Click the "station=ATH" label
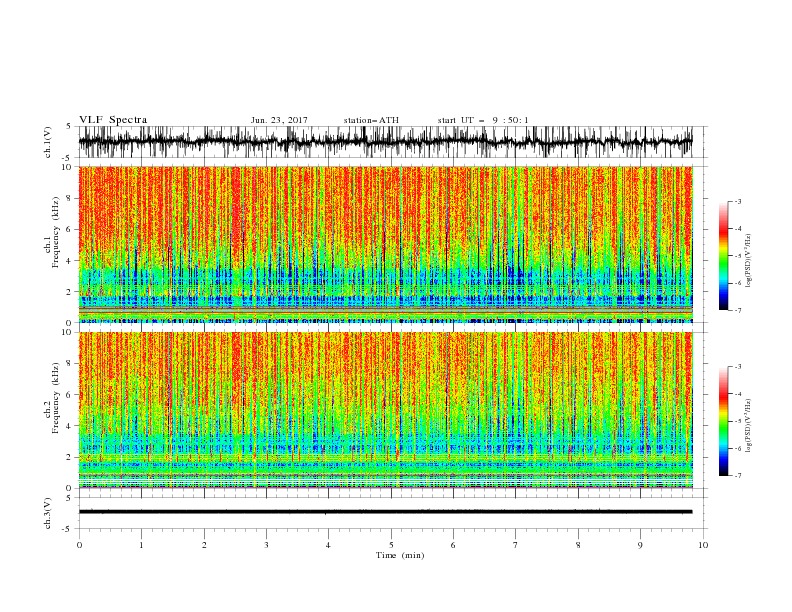 [x=371, y=120]
